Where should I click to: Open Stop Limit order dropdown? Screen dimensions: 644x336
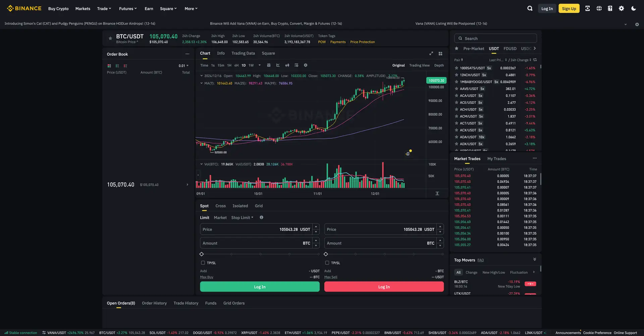(x=242, y=218)
